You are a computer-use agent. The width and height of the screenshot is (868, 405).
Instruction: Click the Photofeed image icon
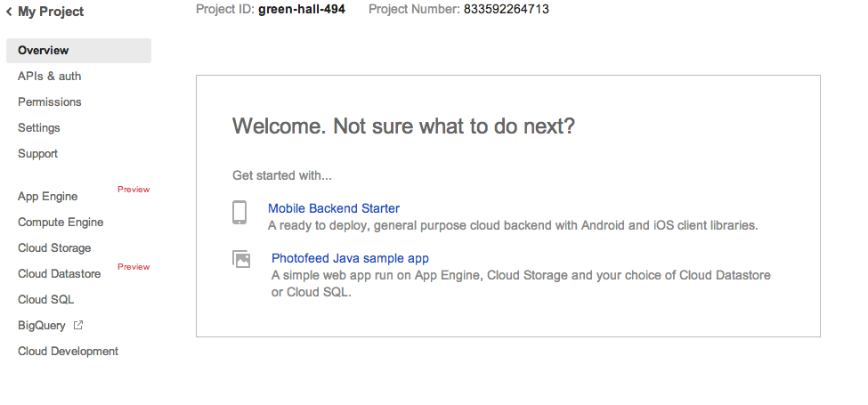tap(240, 259)
